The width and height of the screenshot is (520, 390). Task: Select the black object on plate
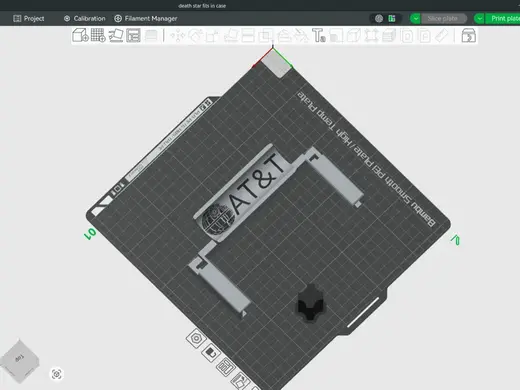[x=310, y=303]
